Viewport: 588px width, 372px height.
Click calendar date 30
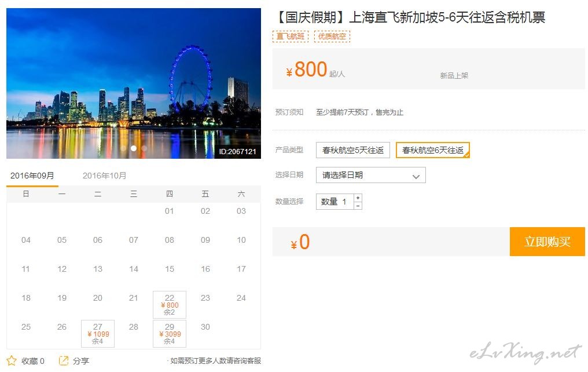[x=205, y=327]
